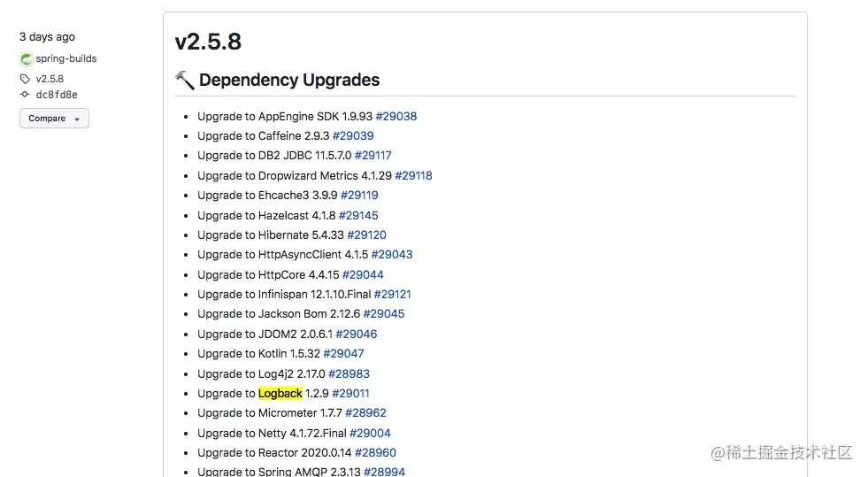
Task: Open issue #29011 for Logback
Action: (351, 394)
